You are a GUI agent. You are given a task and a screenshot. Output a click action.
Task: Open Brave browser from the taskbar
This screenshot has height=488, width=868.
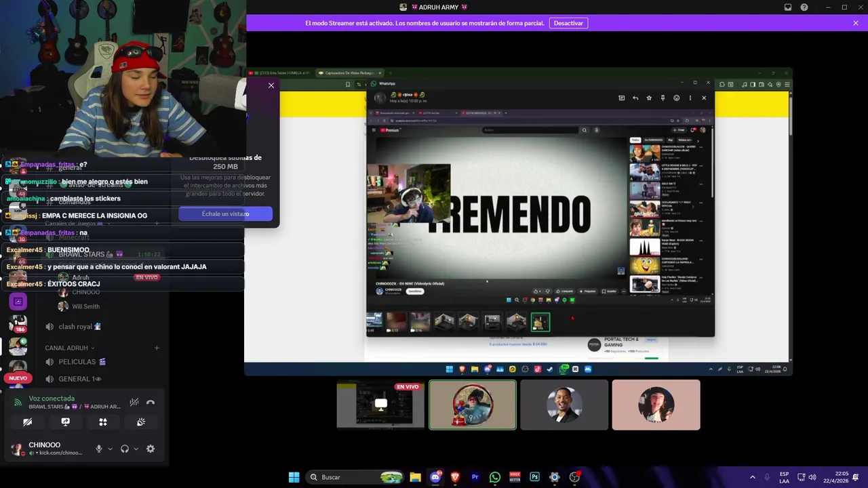[x=455, y=477]
